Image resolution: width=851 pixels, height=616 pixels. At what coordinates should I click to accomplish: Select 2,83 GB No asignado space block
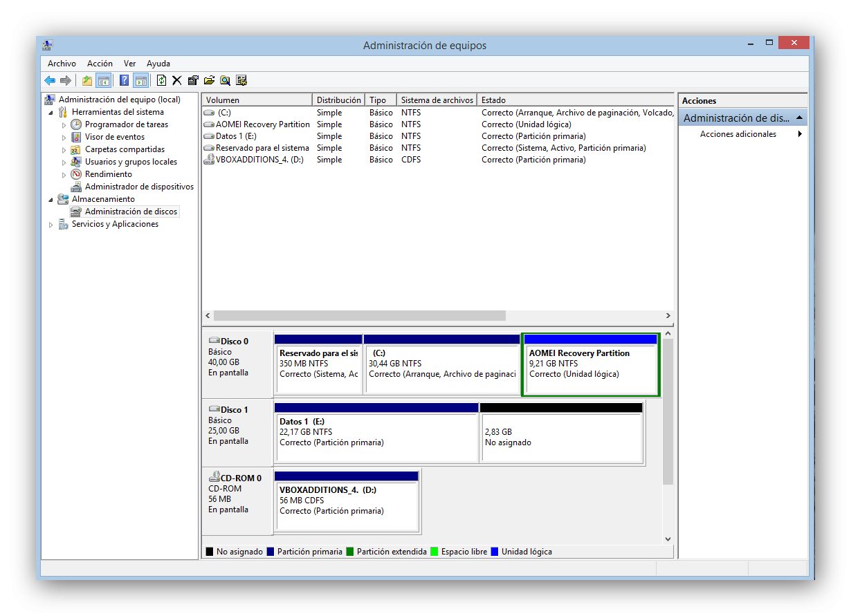pos(561,433)
